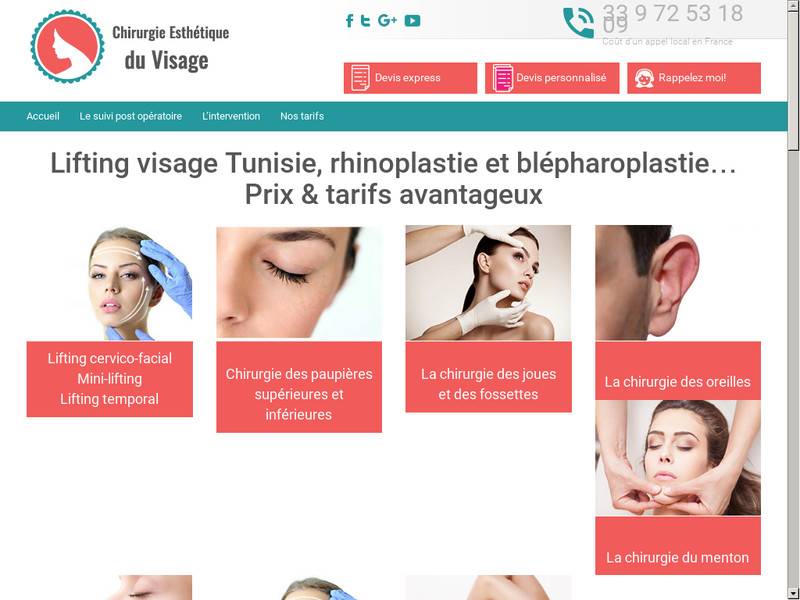Click the vertical page scrollbar
800x600 pixels.
(793, 300)
